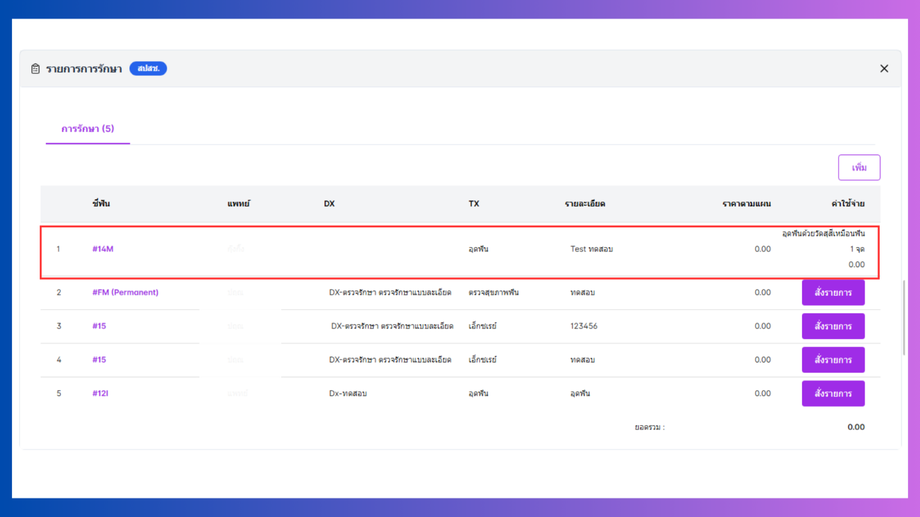Viewport: 920px width, 517px height.
Task: Click the ซี่ฟัน column header
Action: point(101,204)
